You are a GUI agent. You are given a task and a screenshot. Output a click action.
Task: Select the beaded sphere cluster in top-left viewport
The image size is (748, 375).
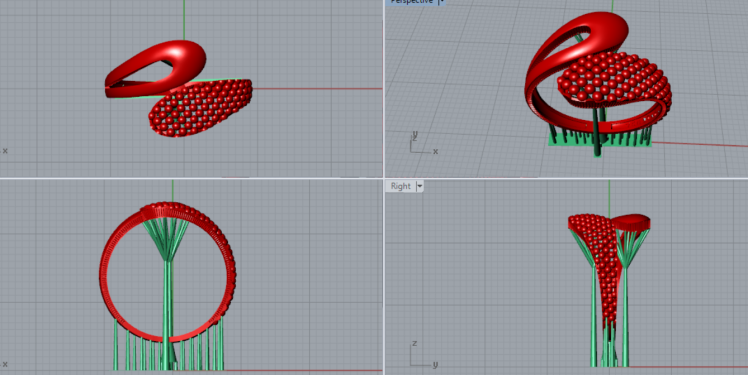point(201,108)
